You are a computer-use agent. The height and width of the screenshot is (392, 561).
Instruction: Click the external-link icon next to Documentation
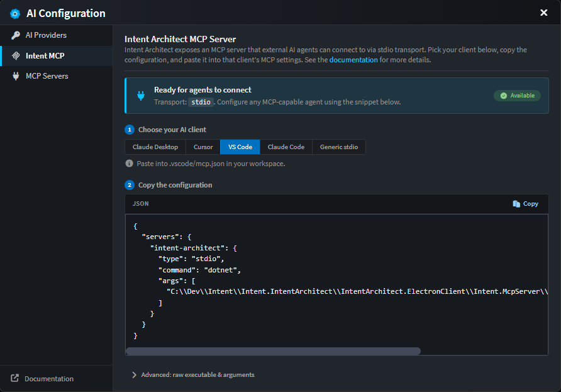point(14,378)
